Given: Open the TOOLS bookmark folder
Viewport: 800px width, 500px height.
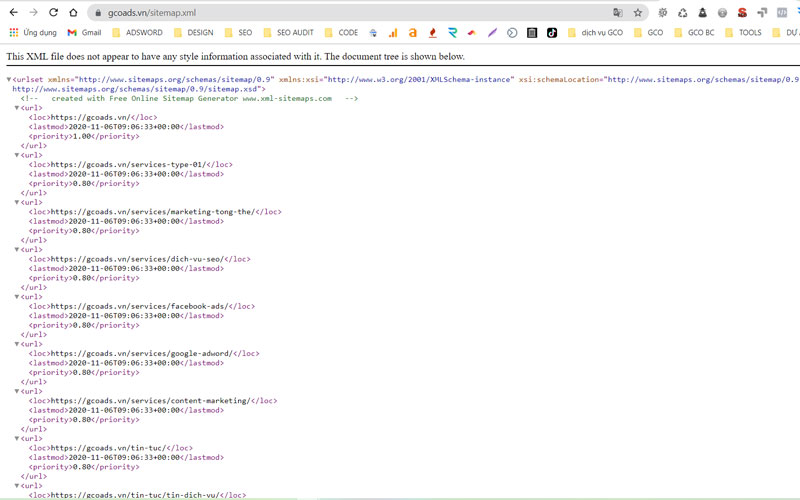Looking at the screenshot, I should [742, 32].
